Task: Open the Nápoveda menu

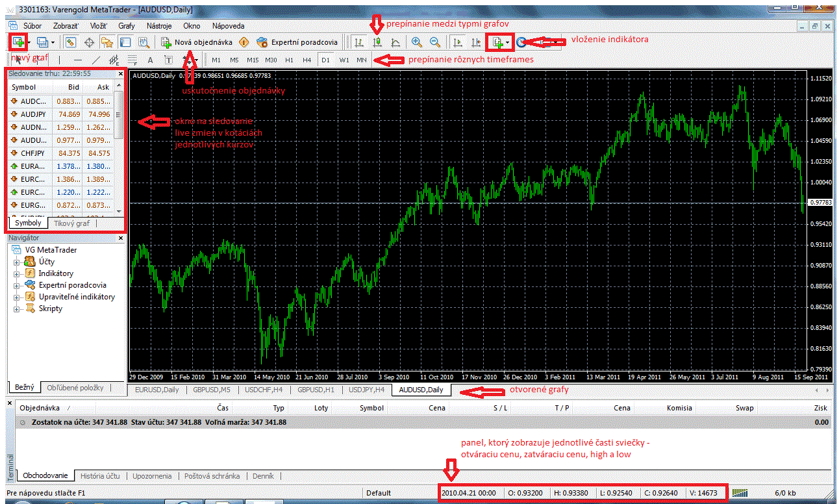Action: pos(229,26)
